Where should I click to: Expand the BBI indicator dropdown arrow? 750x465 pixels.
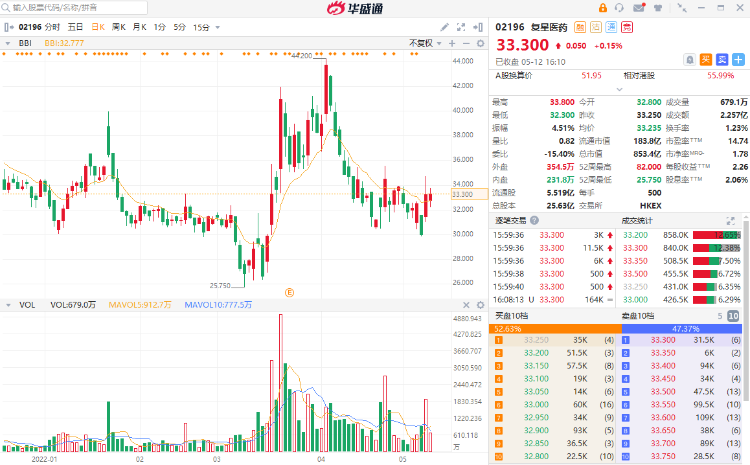pos(8,43)
